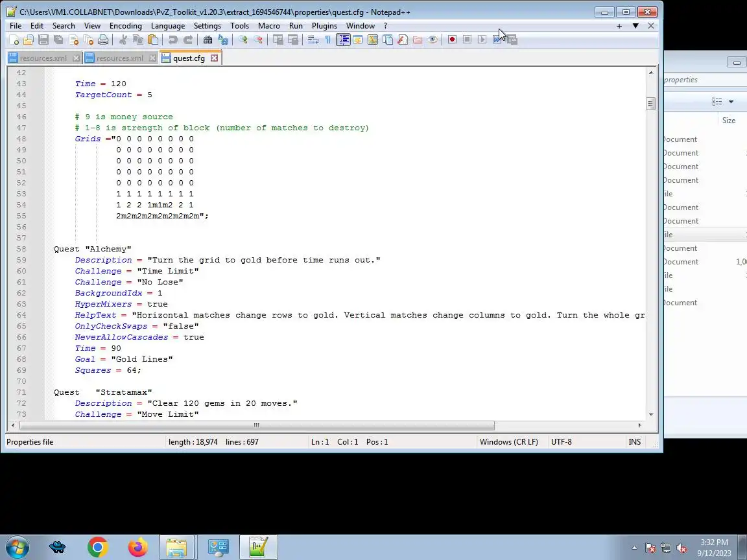This screenshot has height=560, width=747.
Task: Click the Copy toolbar icon
Action: click(x=138, y=40)
